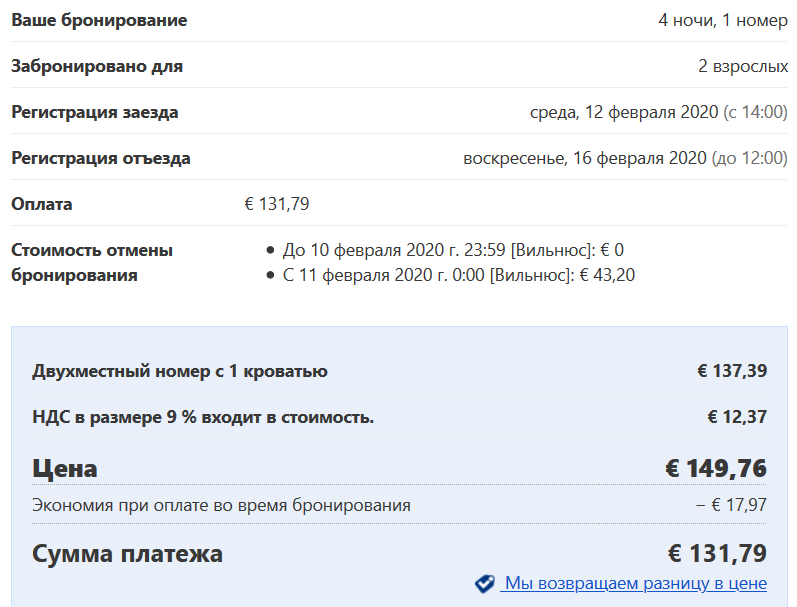Select the € 149,76 price value
797x607 pixels.
click(x=716, y=468)
